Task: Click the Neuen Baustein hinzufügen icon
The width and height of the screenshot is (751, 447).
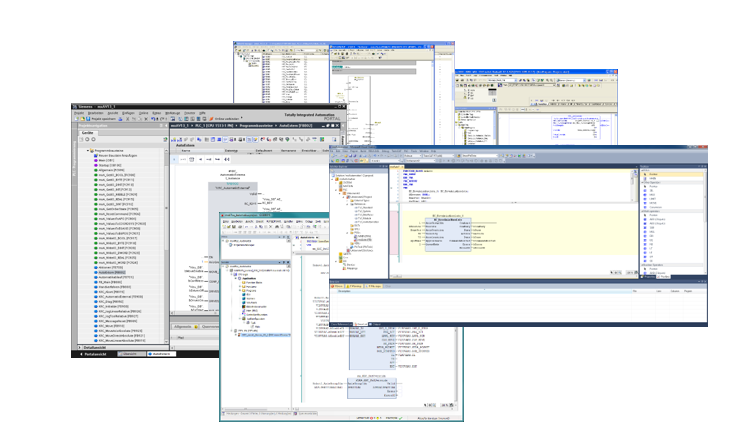Action: [93, 156]
